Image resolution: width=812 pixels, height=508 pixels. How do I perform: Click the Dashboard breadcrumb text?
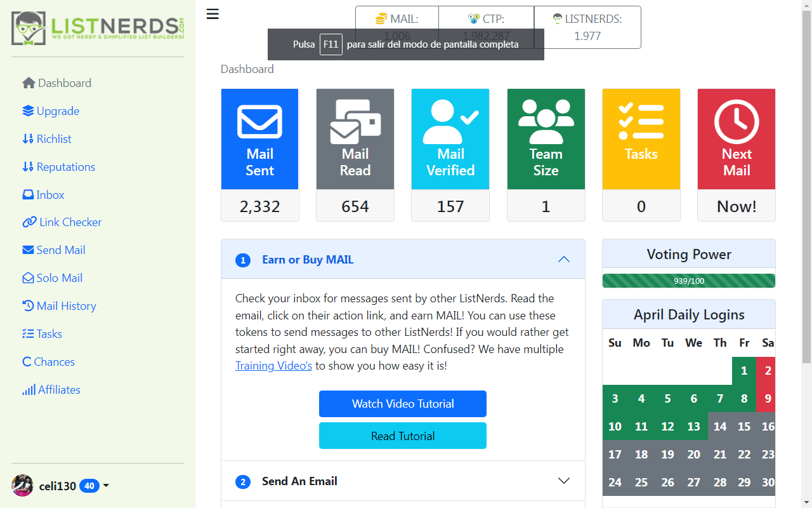click(x=247, y=69)
